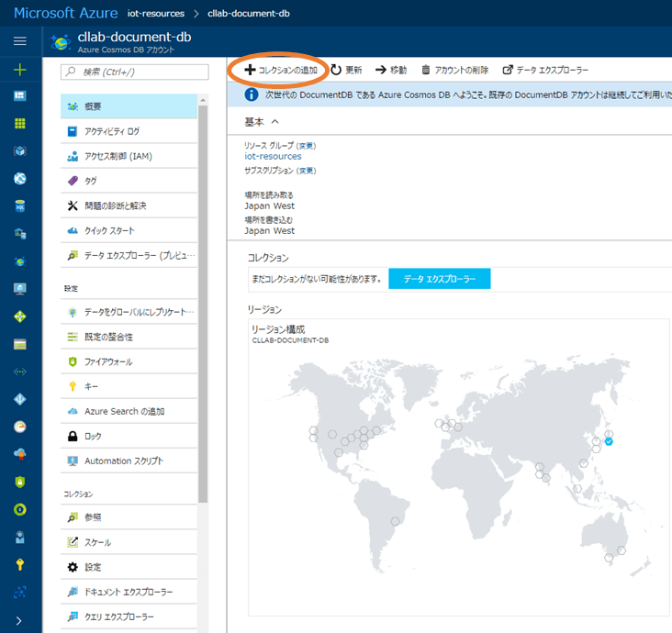Select ファイアウォール menu item
The height and width of the screenshot is (633, 672).
(129, 361)
